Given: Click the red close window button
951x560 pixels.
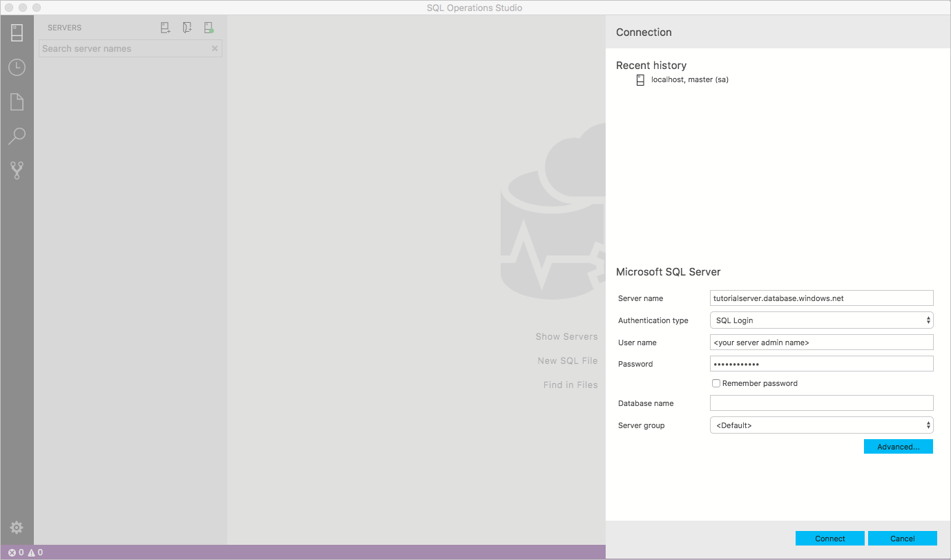Looking at the screenshot, I should pyautogui.click(x=9, y=8).
